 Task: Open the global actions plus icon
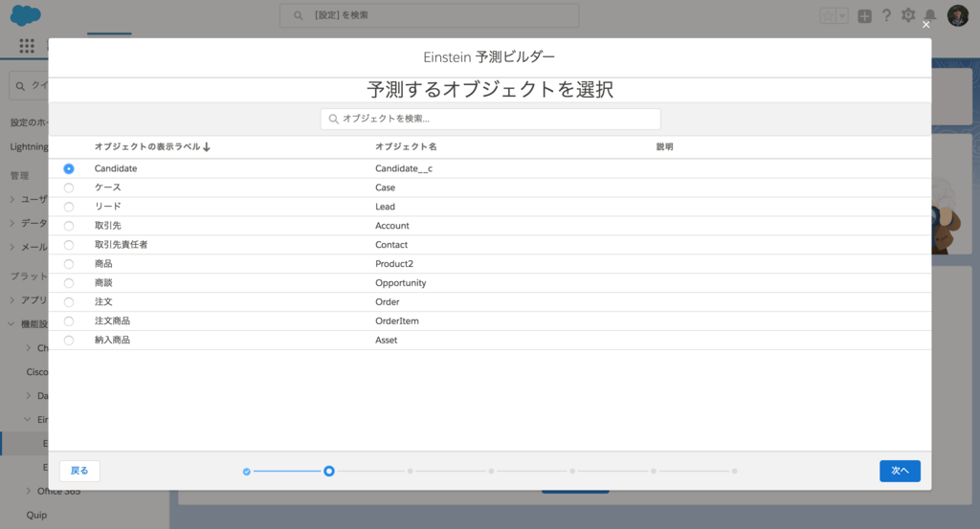[x=864, y=16]
